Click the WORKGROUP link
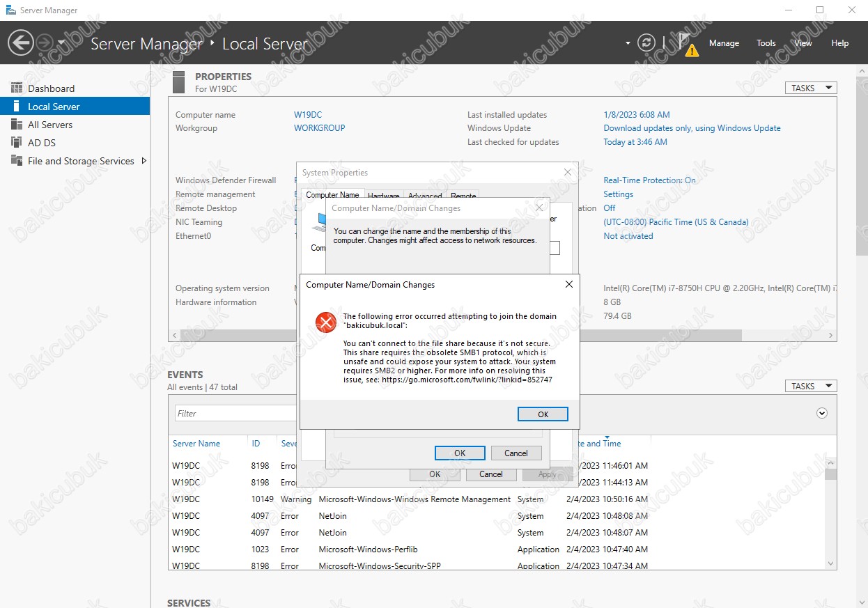Image resolution: width=868 pixels, height=608 pixels. coord(320,128)
